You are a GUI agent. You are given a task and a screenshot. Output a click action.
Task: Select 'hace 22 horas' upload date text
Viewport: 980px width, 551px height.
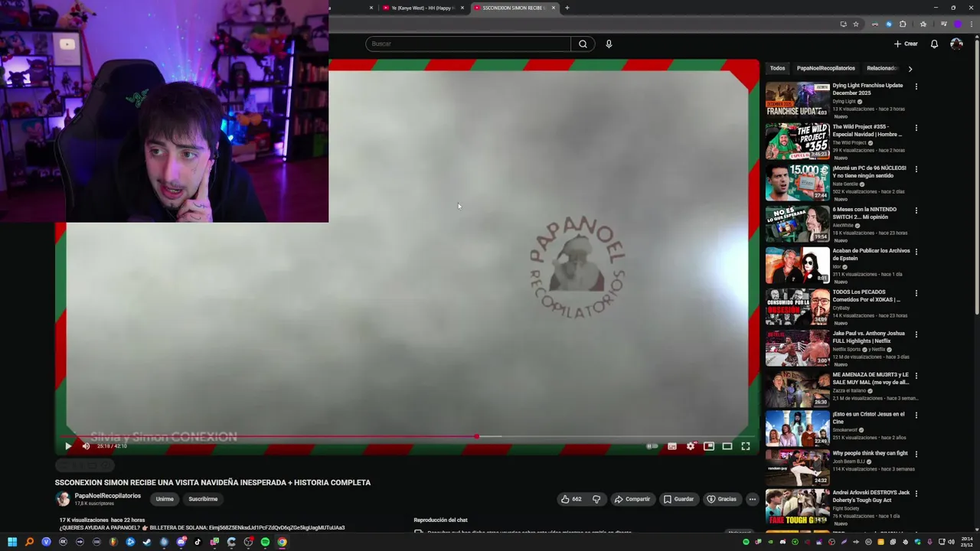128,520
